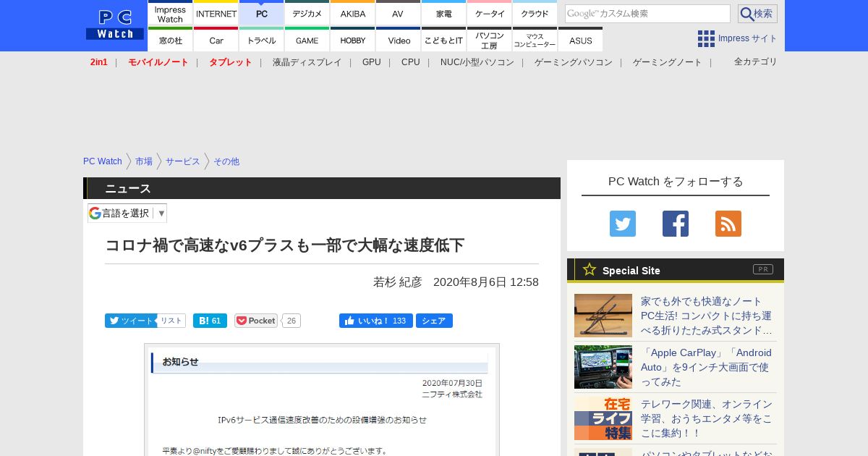Open the 2in1 category link

pyautogui.click(x=99, y=62)
